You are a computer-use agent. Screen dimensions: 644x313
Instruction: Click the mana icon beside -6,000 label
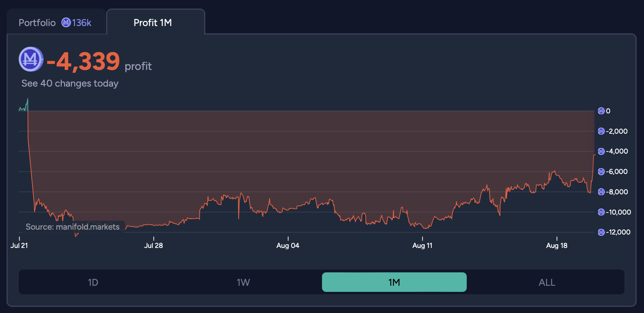click(x=601, y=172)
